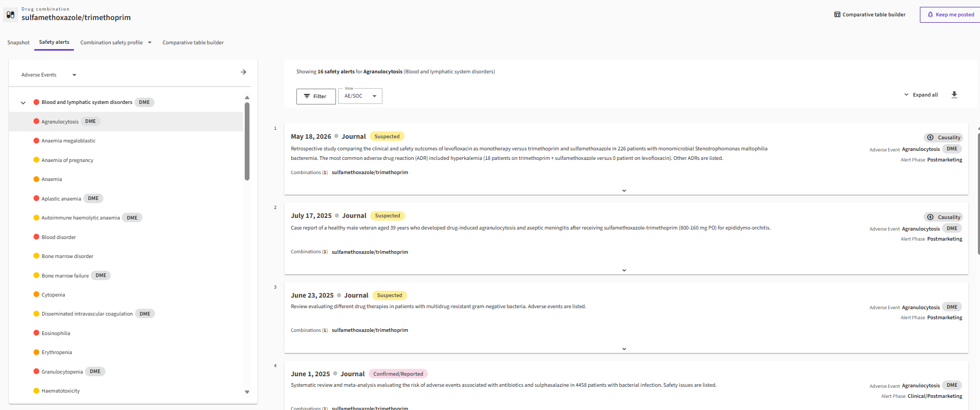The height and width of the screenshot is (410, 980).
Task: Select Aplastic anaemia in adverse events list
Action: click(x=61, y=199)
